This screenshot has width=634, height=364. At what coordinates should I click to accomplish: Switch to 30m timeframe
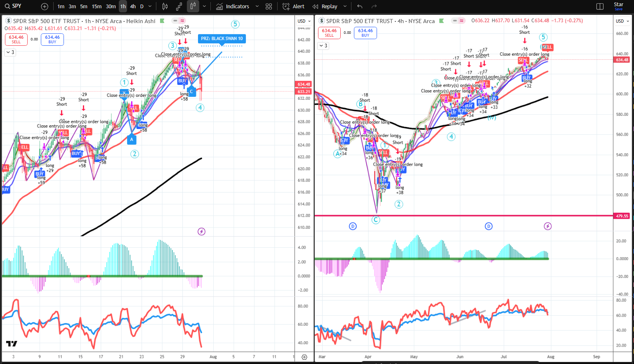click(x=111, y=7)
